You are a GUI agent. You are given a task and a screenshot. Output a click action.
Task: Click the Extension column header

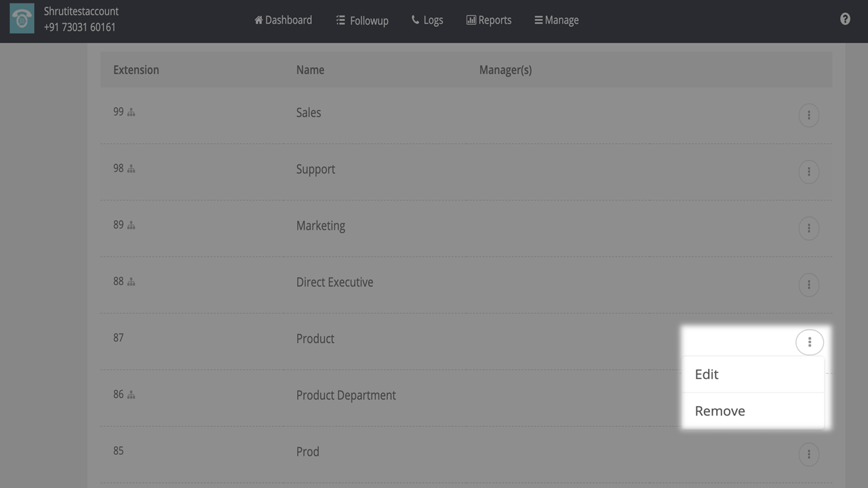136,70
